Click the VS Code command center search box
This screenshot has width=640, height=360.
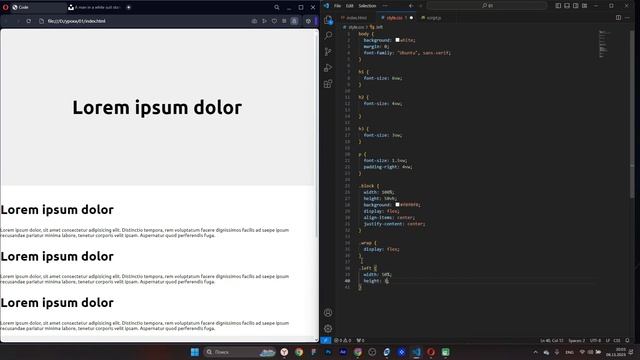(487, 6)
